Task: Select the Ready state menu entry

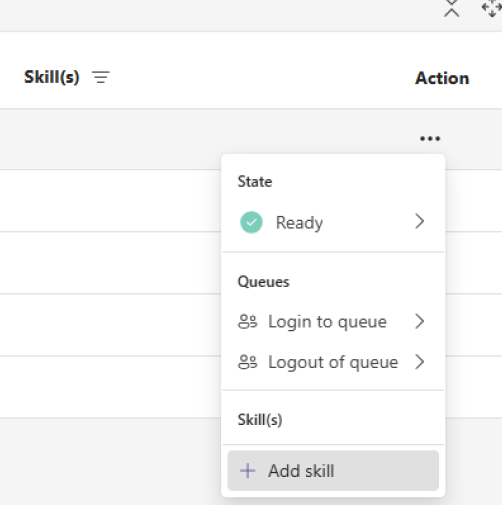Action: pyautogui.click(x=333, y=222)
